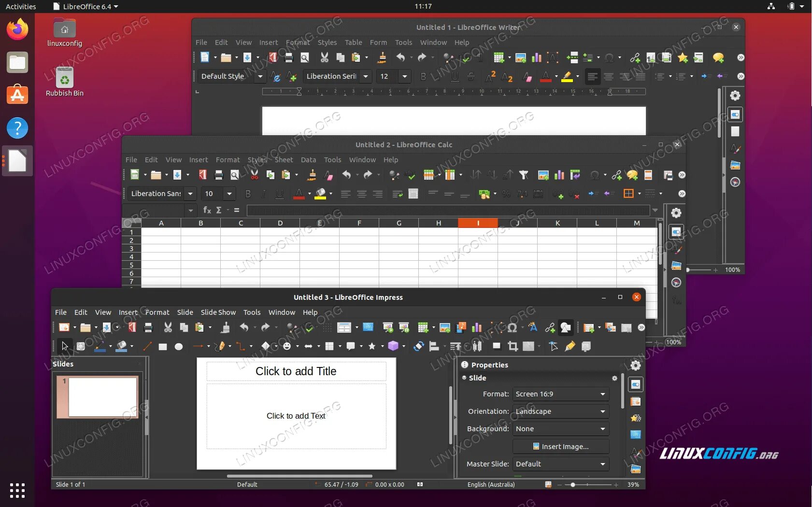This screenshot has width=812, height=507.
Task: Open Liberation Serif font dropdown in Writer
Action: tap(366, 76)
